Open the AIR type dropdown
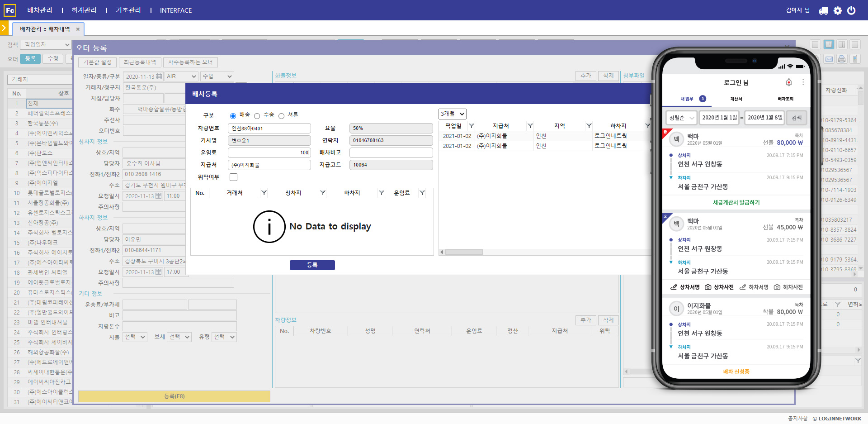The image size is (868, 424). coord(181,76)
